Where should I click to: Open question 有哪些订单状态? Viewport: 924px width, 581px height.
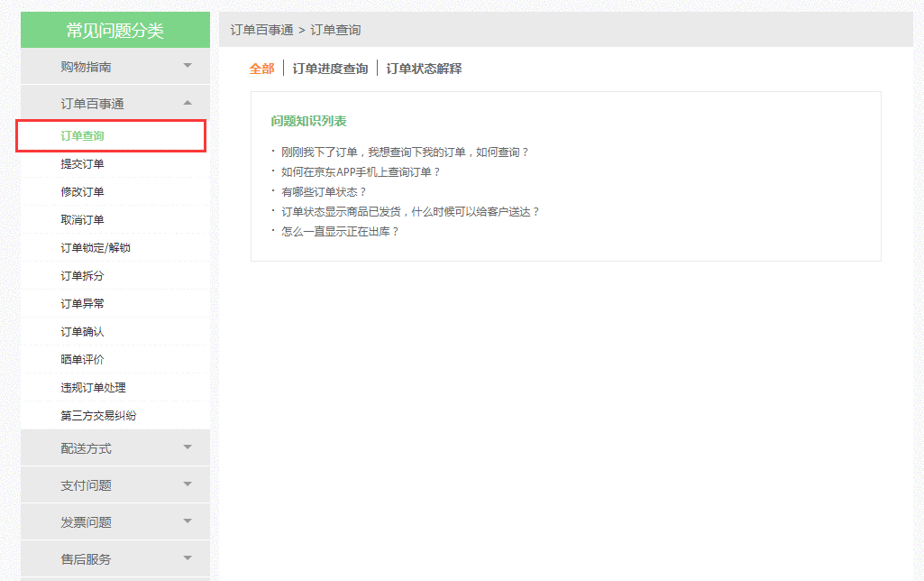(x=324, y=191)
